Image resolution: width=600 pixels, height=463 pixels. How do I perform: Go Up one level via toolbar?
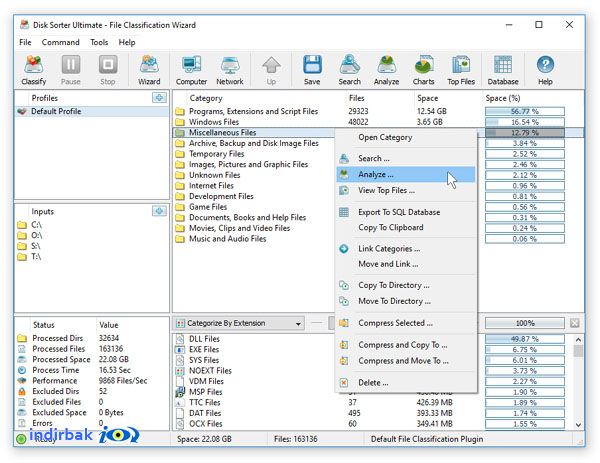(271, 70)
